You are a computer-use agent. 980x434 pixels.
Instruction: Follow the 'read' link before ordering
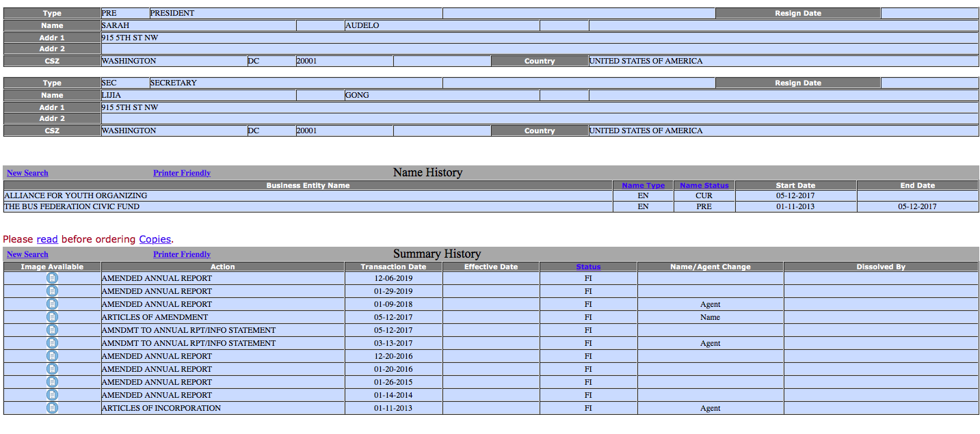(47, 239)
